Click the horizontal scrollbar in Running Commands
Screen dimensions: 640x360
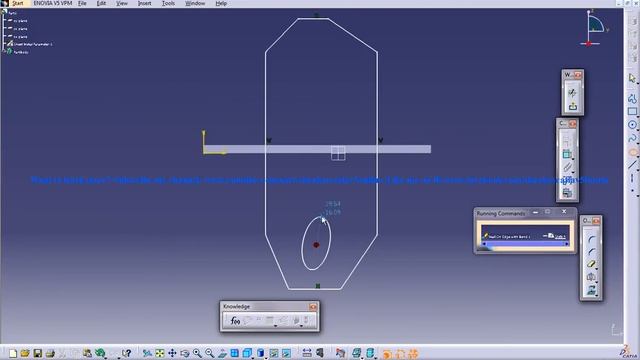tap(525, 244)
